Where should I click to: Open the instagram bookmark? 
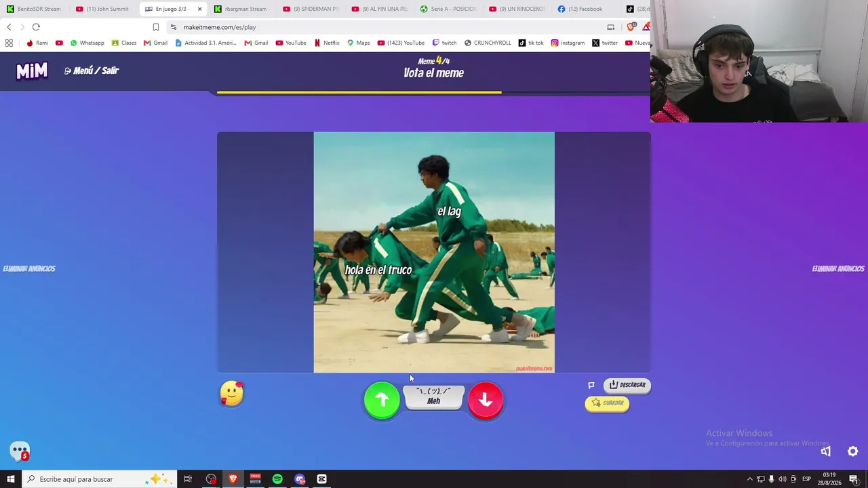pyautogui.click(x=568, y=43)
